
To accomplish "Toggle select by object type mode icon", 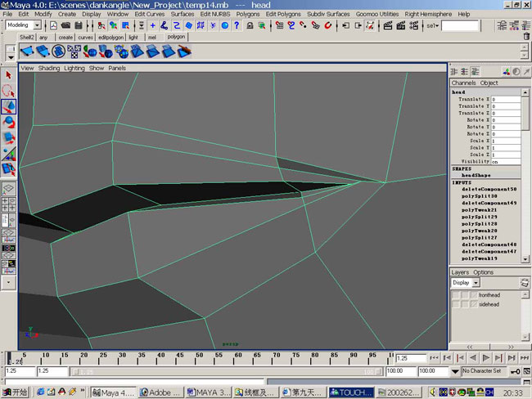I will point(113,25).
